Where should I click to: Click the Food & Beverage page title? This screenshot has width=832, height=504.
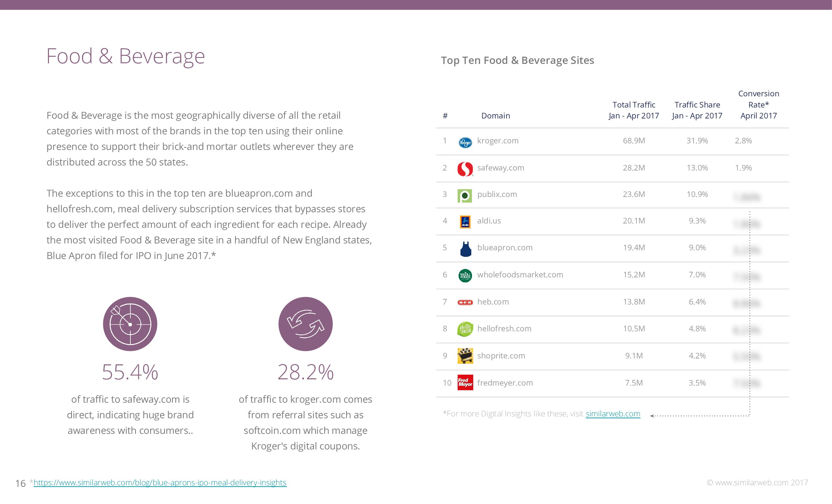pyautogui.click(x=125, y=56)
